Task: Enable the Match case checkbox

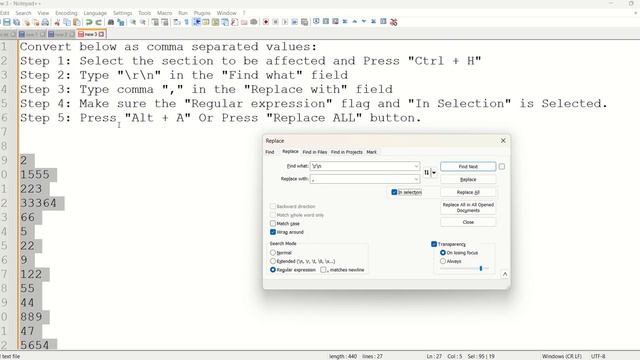Action: [273, 223]
